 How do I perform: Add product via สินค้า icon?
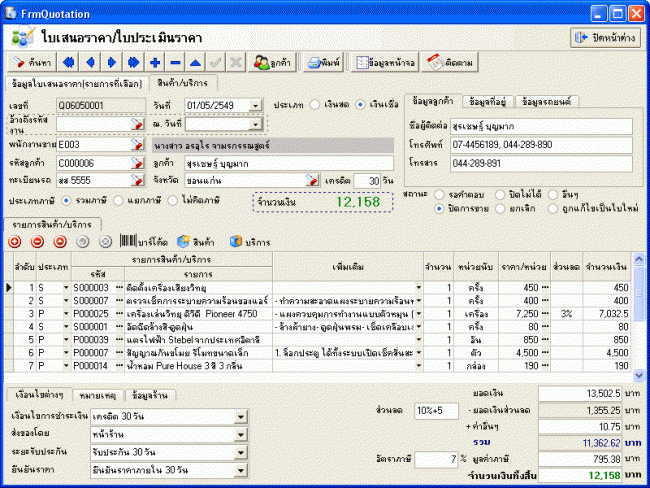coord(196,242)
